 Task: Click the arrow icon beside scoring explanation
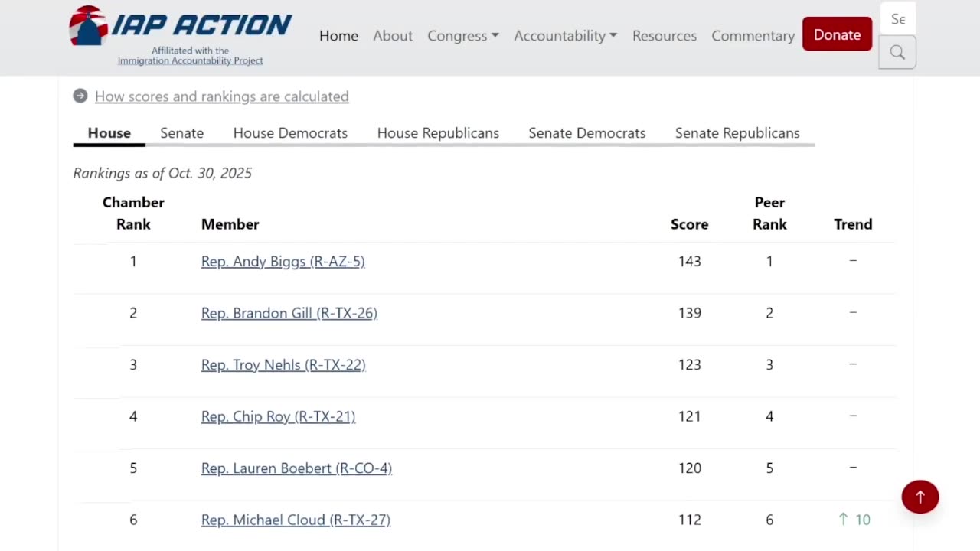[x=80, y=96]
